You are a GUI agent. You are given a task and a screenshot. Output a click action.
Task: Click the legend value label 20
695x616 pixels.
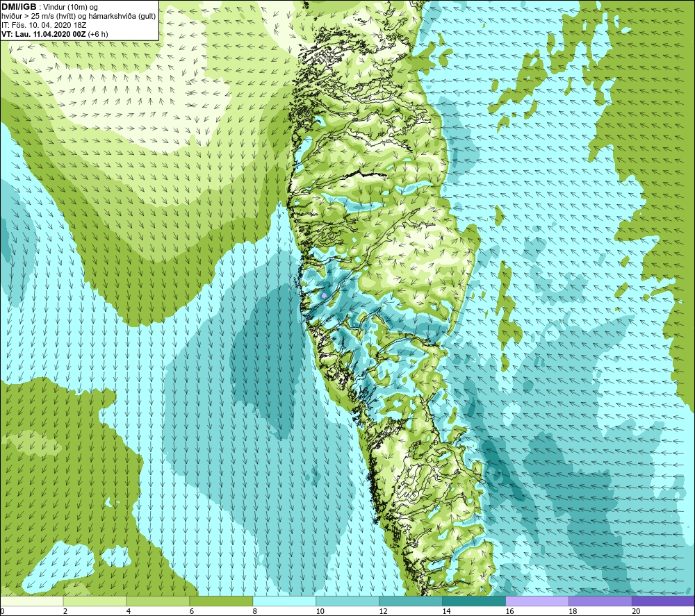(636, 611)
